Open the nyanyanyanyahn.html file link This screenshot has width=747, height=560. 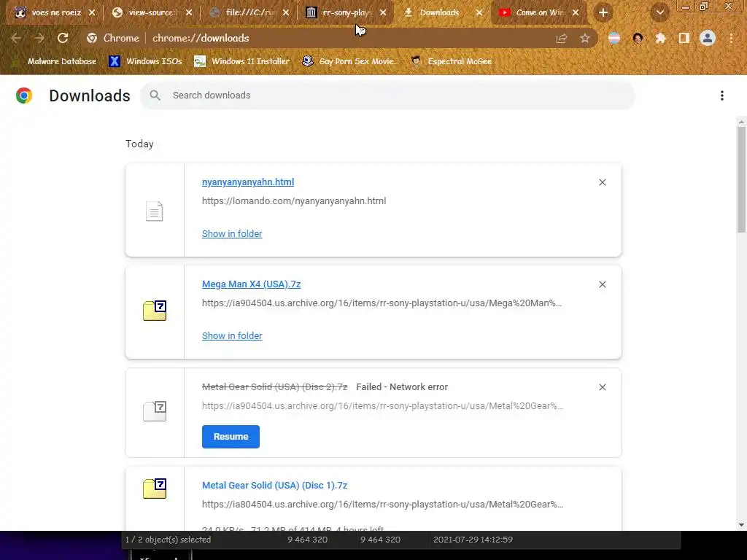pos(248,182)
